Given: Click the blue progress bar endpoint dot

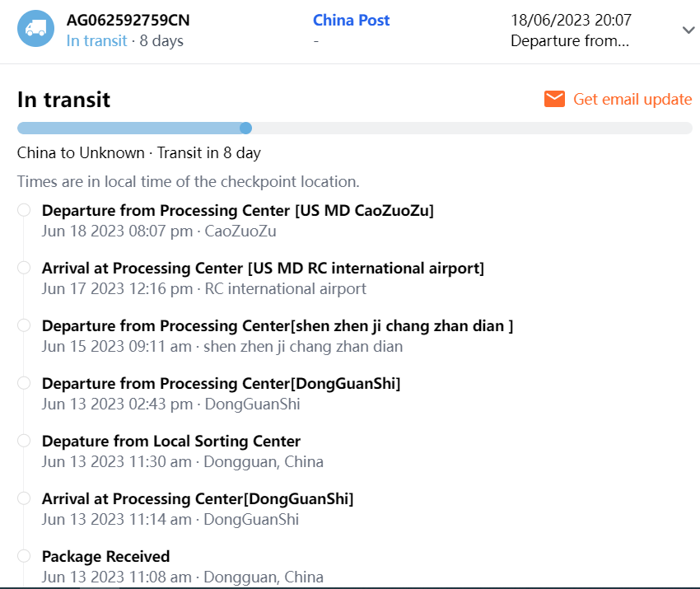Looking at the screenshot, I should coord(245,128).
